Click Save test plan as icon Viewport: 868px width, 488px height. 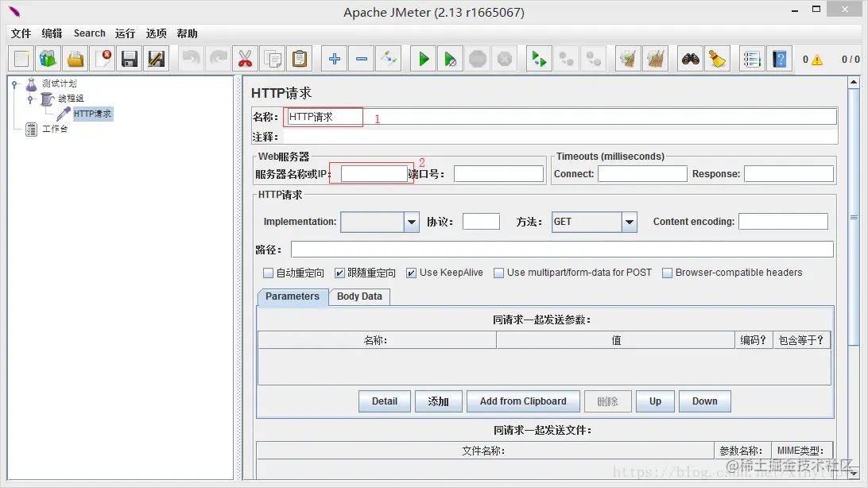tap(157, 59)
